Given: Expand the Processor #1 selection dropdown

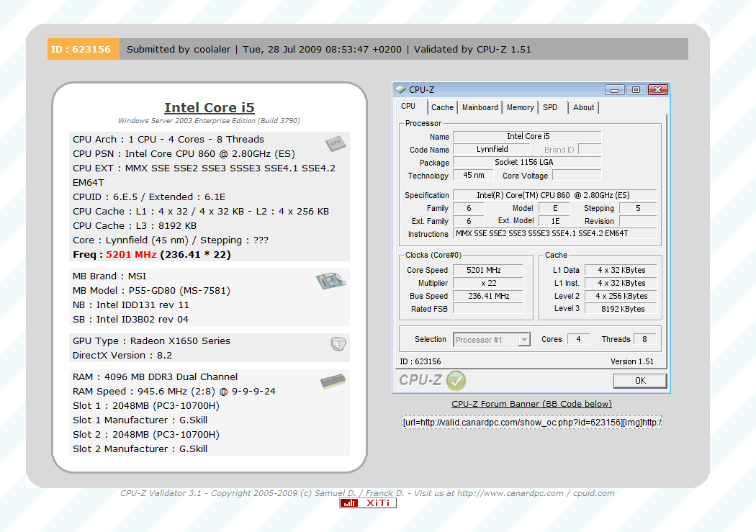Looking at the screenshot, I should click(523, 340).
